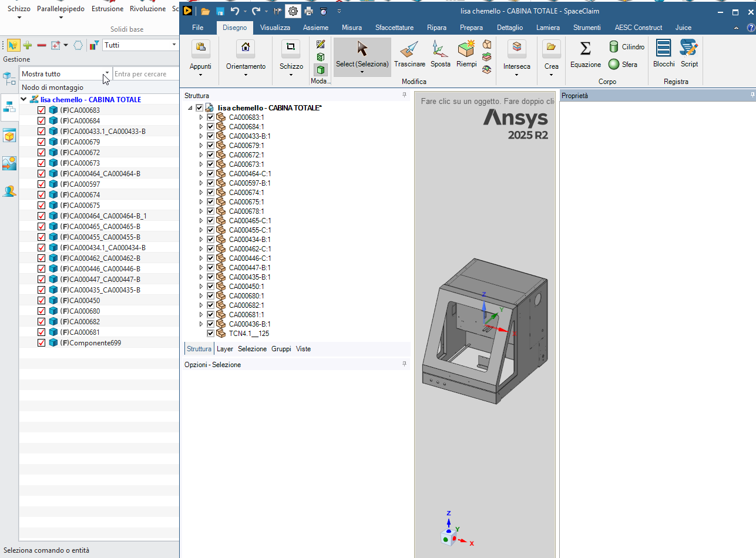Image resolution: width=756 pixels, height=558 pixels.
Task: Open the Tutti filter dropdown
Action: point(174,45)
